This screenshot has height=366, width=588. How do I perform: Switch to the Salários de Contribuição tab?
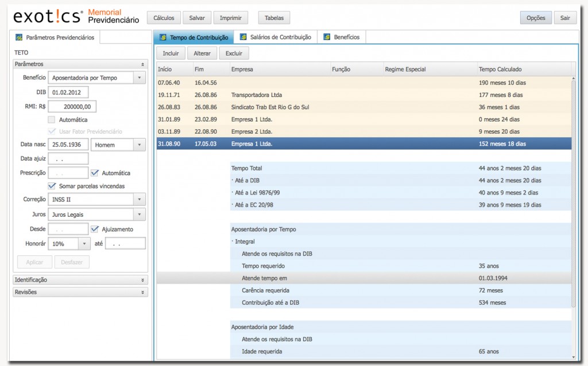click(x=276, y=37)
